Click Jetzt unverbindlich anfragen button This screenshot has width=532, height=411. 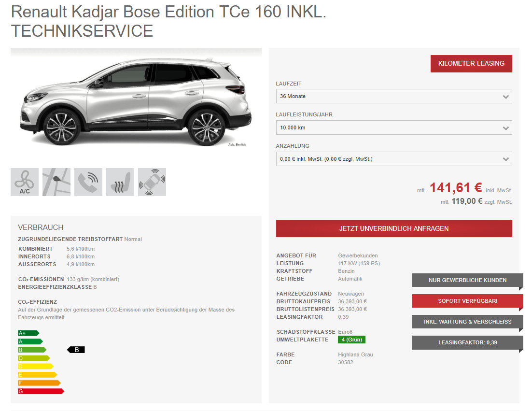pyautogui.click(x=394, y=228)
